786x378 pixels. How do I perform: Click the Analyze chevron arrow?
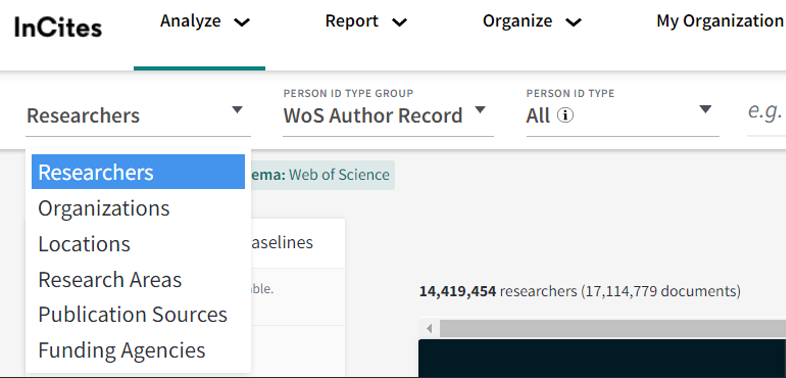[242, 23]
